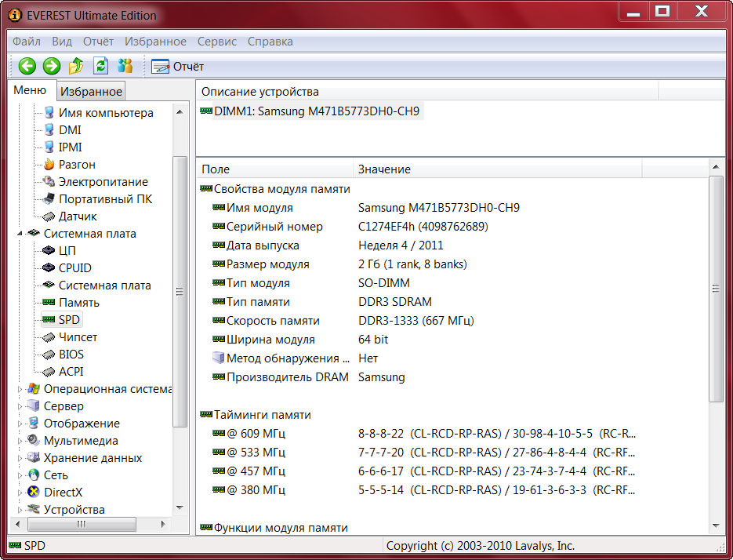Select the Скорость памяти row
This screenshot has width=733, height=560.
coord(343,321)
